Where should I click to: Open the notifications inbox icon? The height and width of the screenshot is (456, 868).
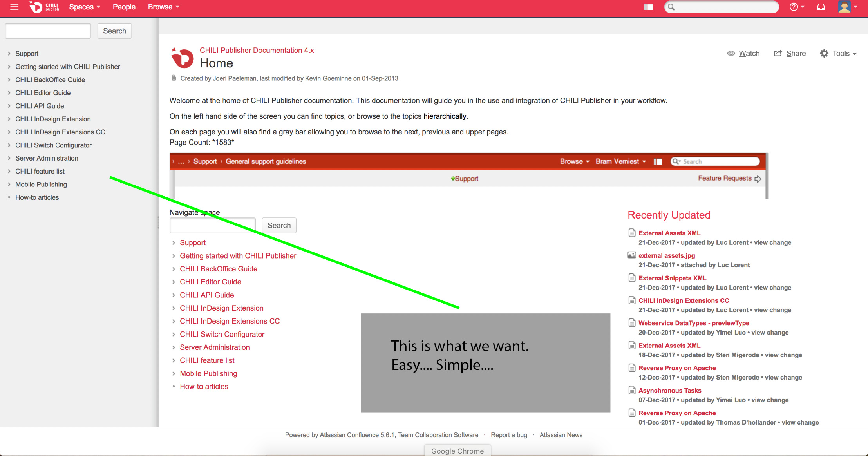821,7
